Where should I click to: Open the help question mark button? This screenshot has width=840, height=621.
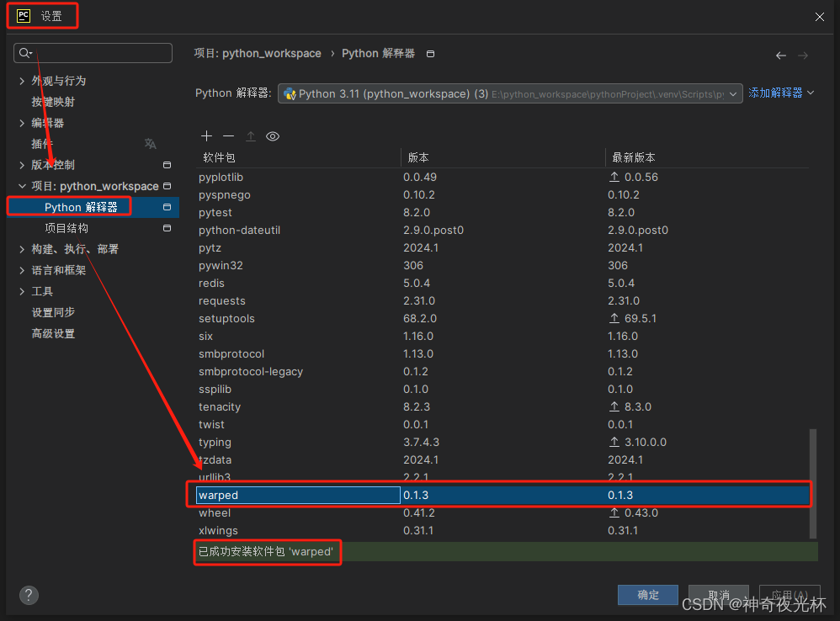(x=29, y=595)
